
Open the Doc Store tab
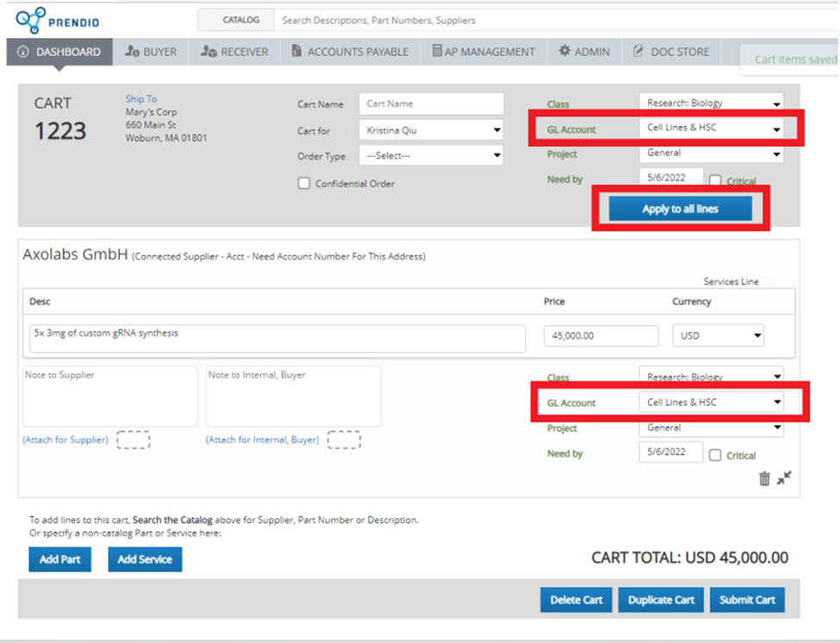point(670,52)
